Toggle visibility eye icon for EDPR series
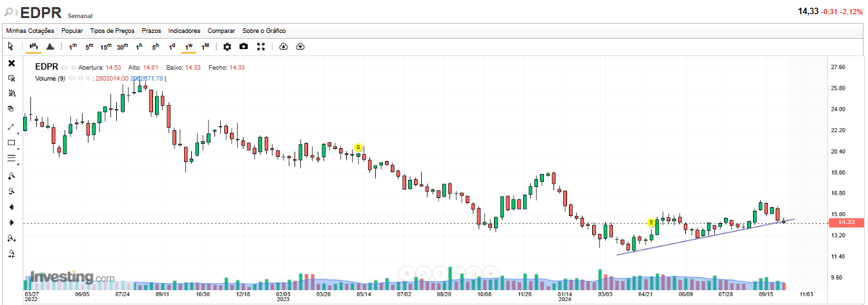868x305 pixels. coord(65,67)
